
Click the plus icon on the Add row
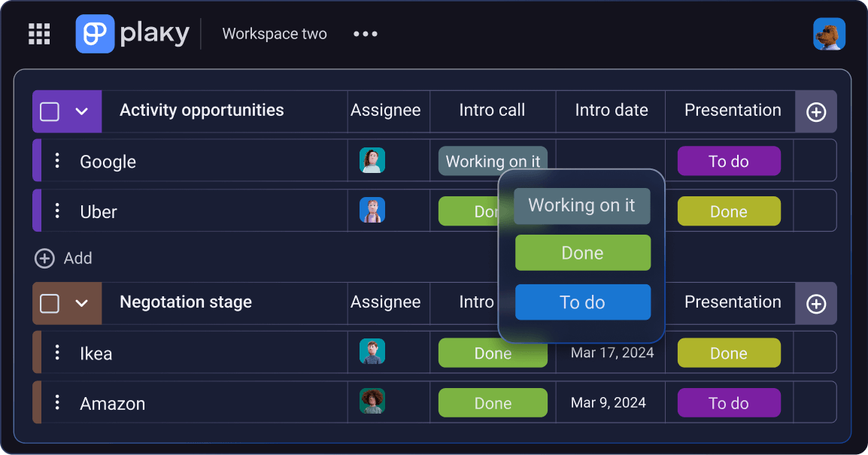44,258
